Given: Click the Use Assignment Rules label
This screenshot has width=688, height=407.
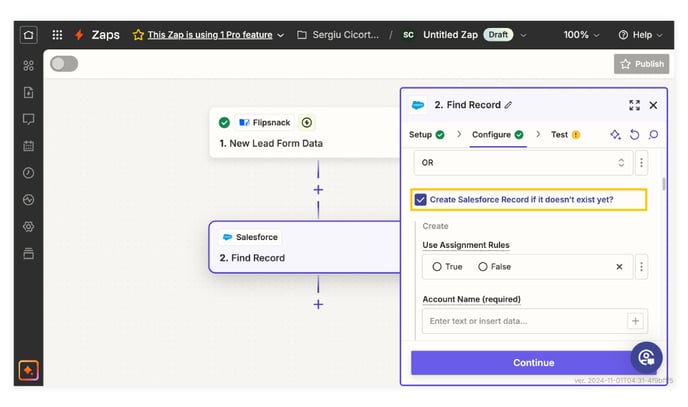Looking at the screenshot, I should coord(466,245).
